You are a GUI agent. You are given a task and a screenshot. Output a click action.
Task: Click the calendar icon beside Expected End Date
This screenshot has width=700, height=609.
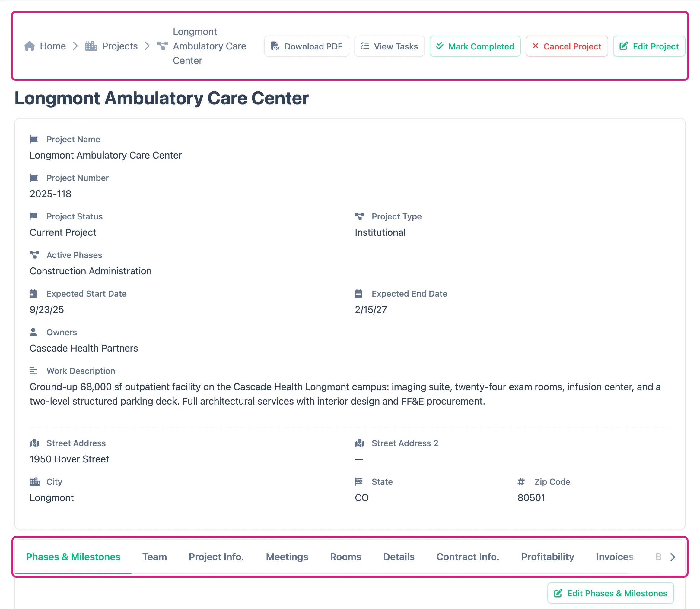coord(358,293)
